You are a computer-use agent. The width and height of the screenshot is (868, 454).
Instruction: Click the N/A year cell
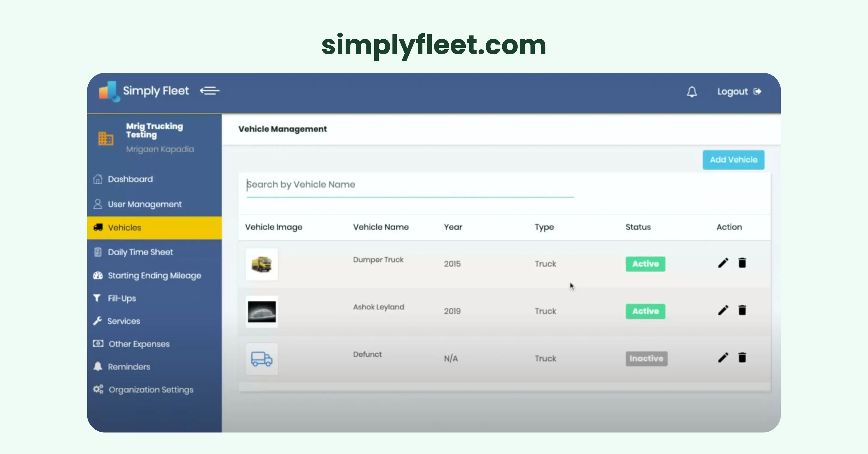451,358
